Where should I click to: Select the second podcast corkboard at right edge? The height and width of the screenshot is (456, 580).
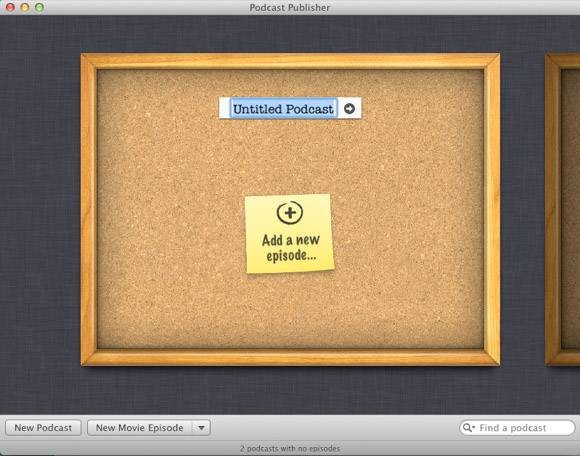563,209
